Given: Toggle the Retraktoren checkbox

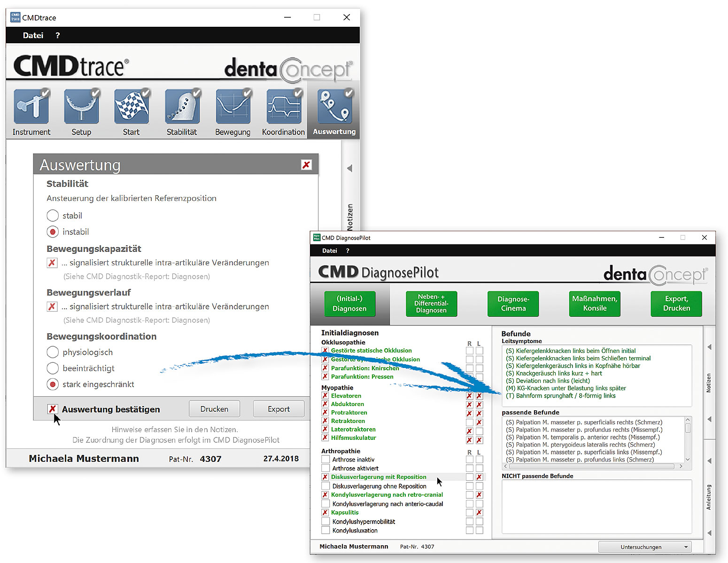Looking at the screenshot, I should (x=325, y=421).
